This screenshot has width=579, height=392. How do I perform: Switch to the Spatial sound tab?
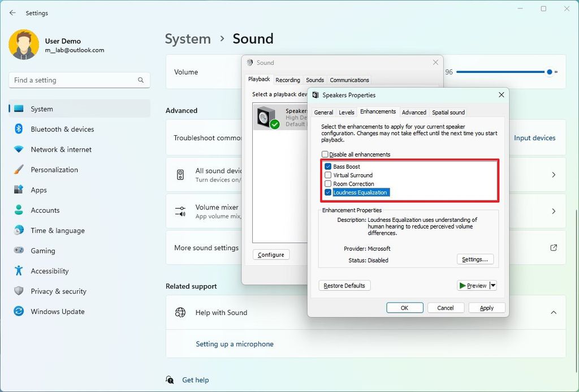coord(448,112)
